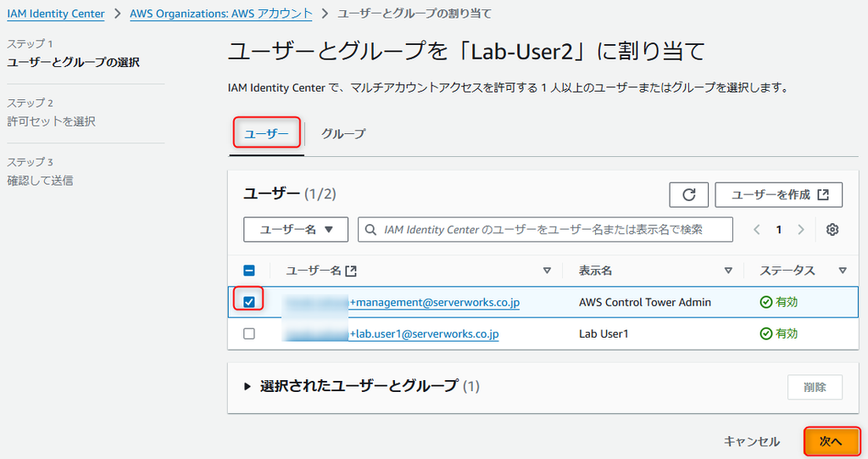Sort by ユーザー名 column arrow
868x459 pixels.
tap(547, 271)
